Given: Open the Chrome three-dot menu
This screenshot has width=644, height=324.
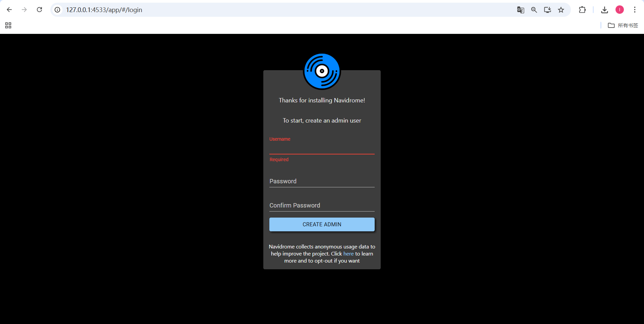Looking at the screenshot, I should click(x=635, y=10).
